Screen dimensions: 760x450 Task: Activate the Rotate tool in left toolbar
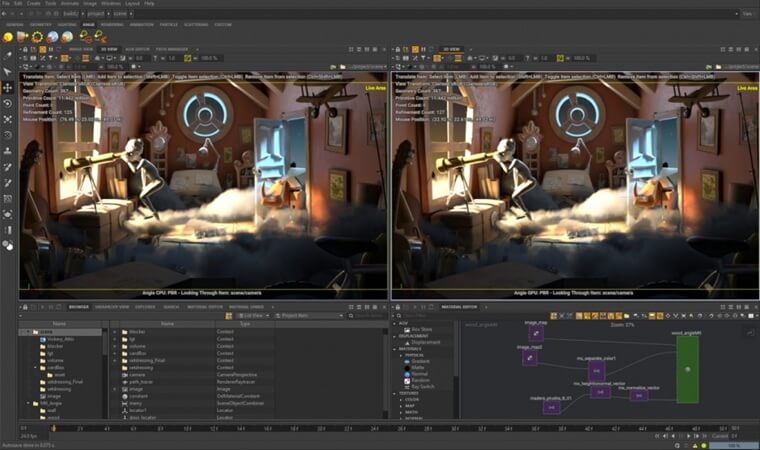pos(8,103)
